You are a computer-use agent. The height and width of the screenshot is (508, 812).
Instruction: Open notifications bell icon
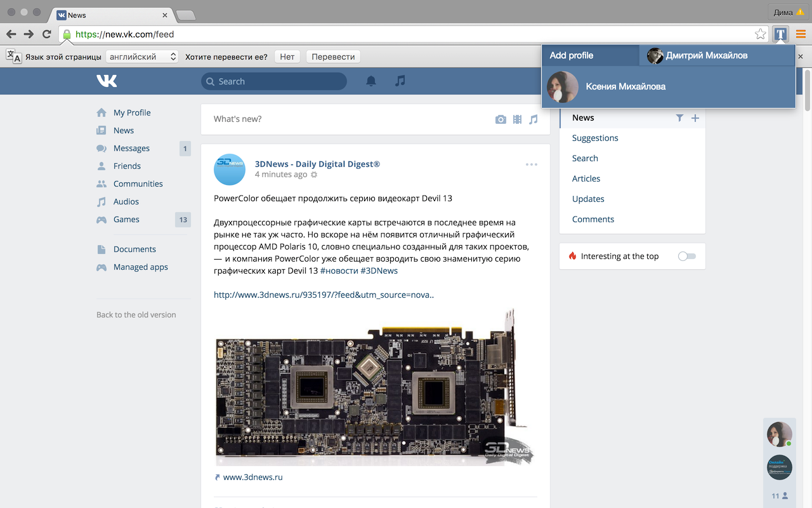(371, 81)
